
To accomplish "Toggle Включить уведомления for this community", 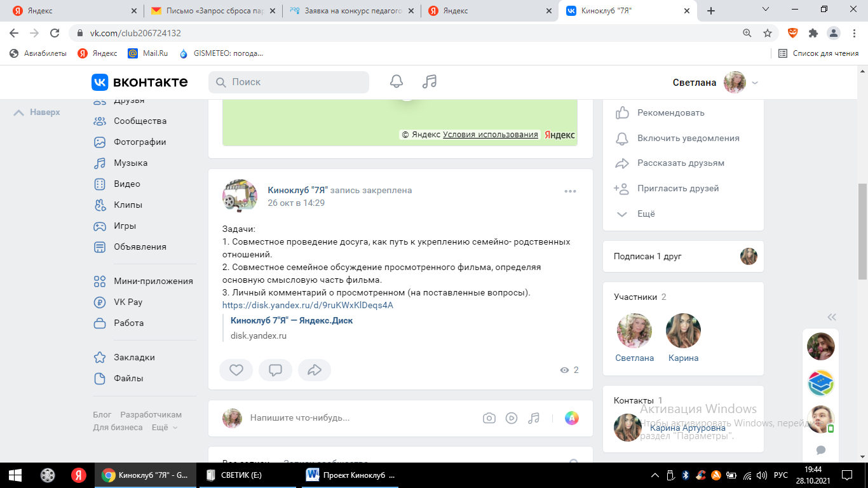I will (688, 138).
